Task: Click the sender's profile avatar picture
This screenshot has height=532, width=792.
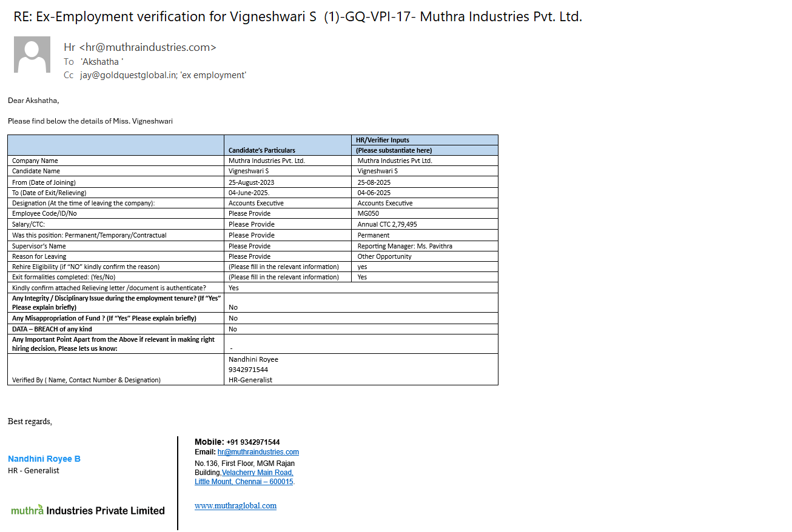Action: click(32, 55)
